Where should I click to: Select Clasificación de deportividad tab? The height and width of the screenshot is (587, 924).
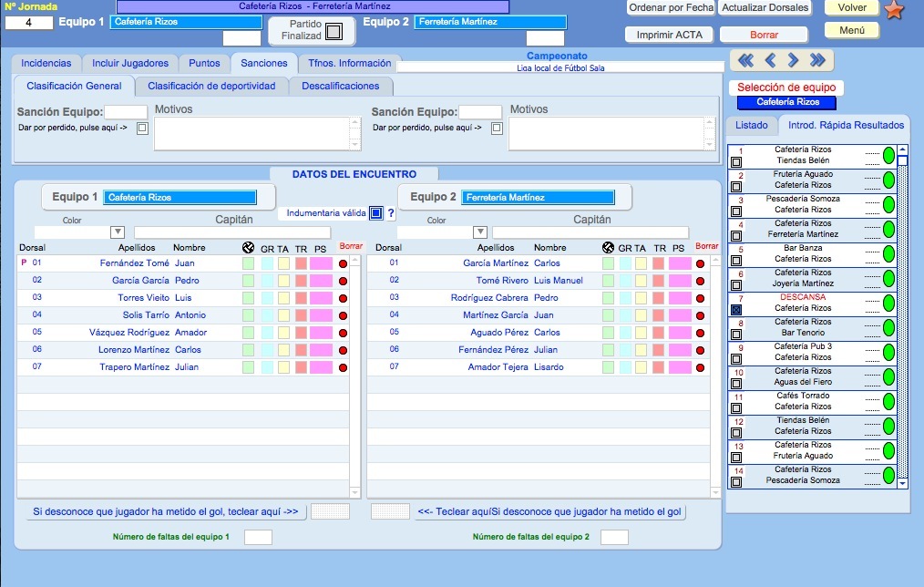click(x=211, y=86)
